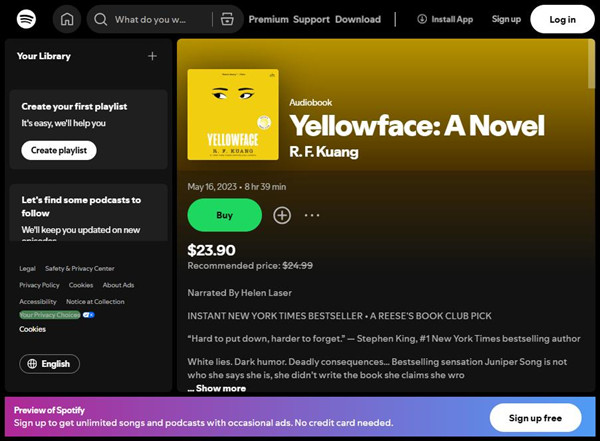
Task: Add audiobook to library with circled plus
Action: pos(282,215)
